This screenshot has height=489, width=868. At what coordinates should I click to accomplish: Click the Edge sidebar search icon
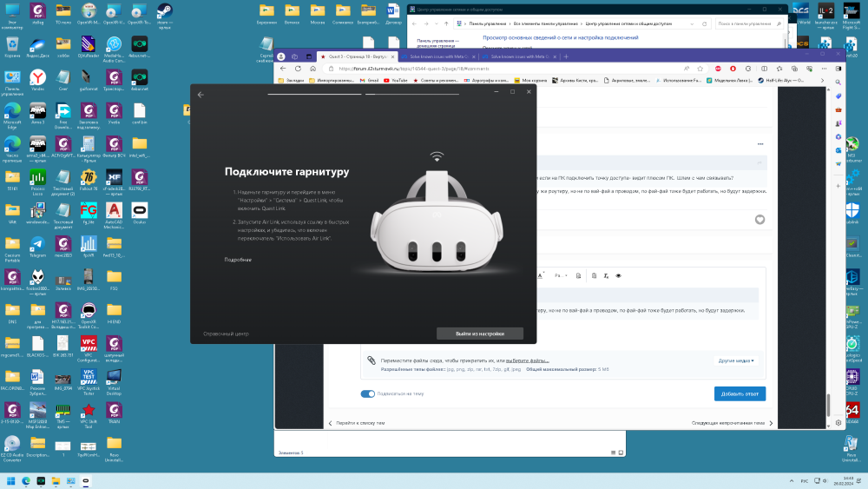click(838, 82)
